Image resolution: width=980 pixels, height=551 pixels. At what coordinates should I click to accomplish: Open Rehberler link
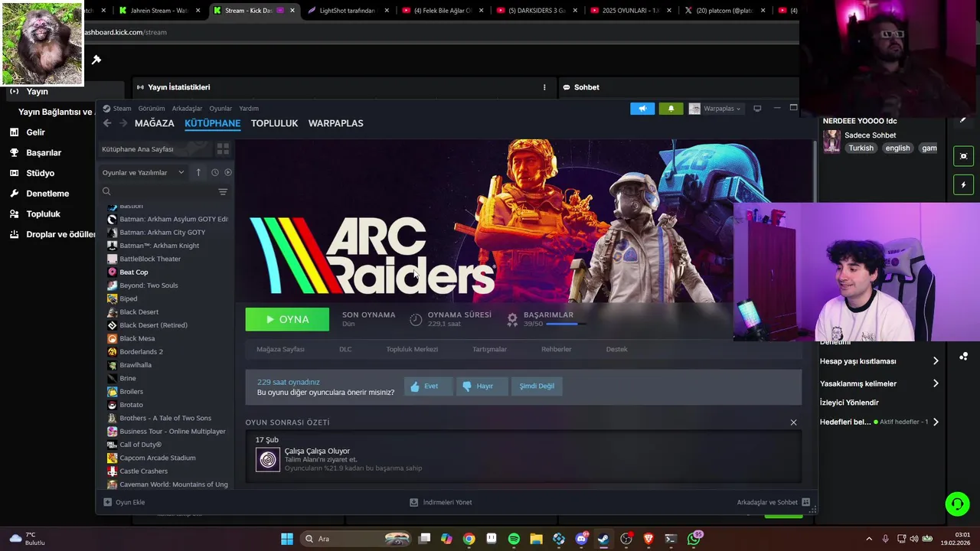tap(557, 349)
